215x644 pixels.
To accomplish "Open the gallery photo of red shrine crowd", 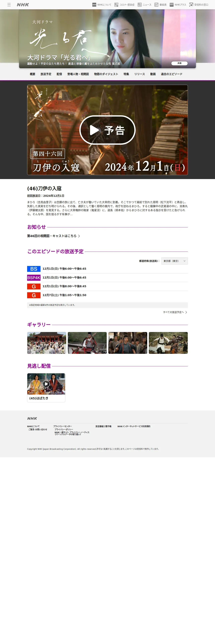I will [47, 343].
